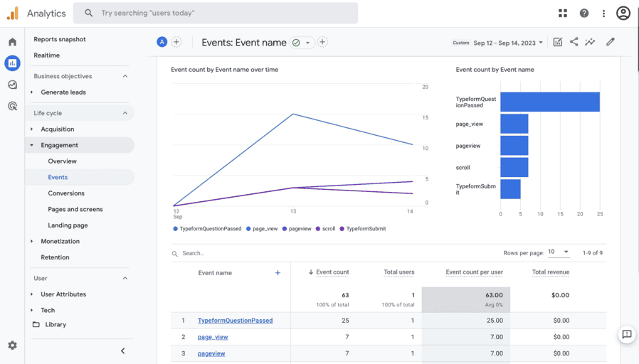Toggle TypeformQuestionPassed series in chart legend
Image resolution: width=639 pixels, height=364 pixels.
pyautogui.click(x=210, y=229)
